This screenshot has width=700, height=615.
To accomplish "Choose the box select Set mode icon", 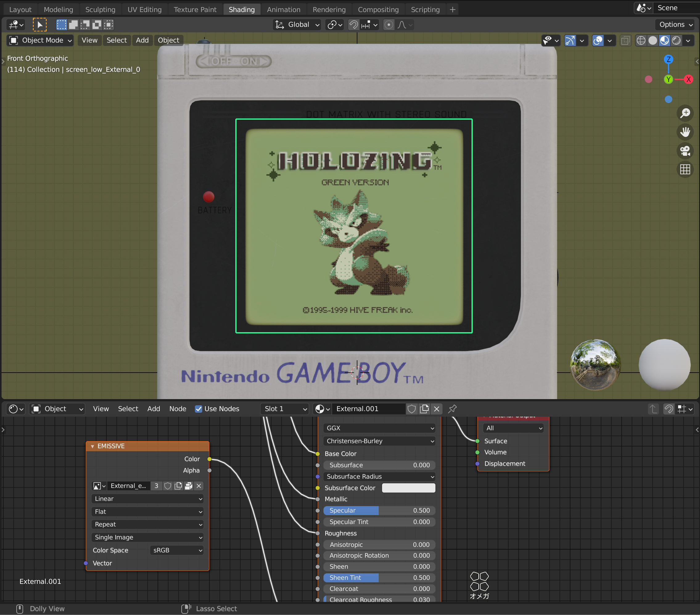I will (62, 25).
